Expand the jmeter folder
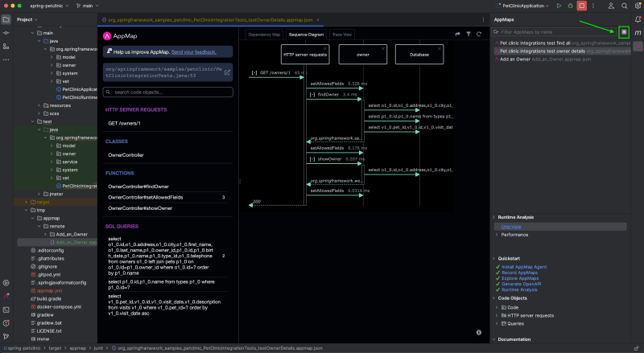 39,194
